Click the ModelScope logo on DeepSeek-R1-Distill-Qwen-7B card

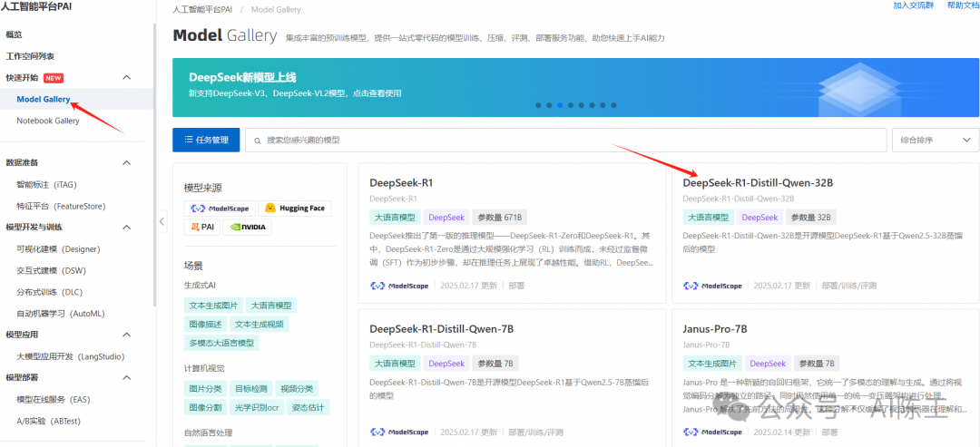tap(398, 432)
